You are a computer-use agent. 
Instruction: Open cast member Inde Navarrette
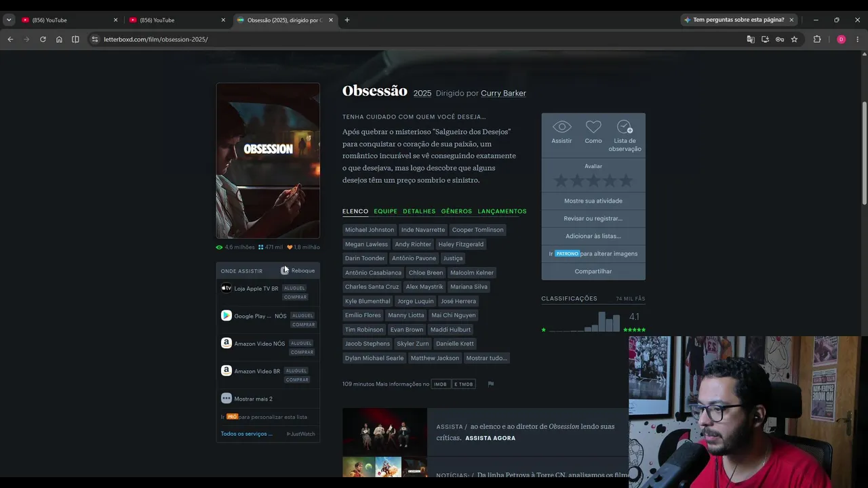coord(423,230)
